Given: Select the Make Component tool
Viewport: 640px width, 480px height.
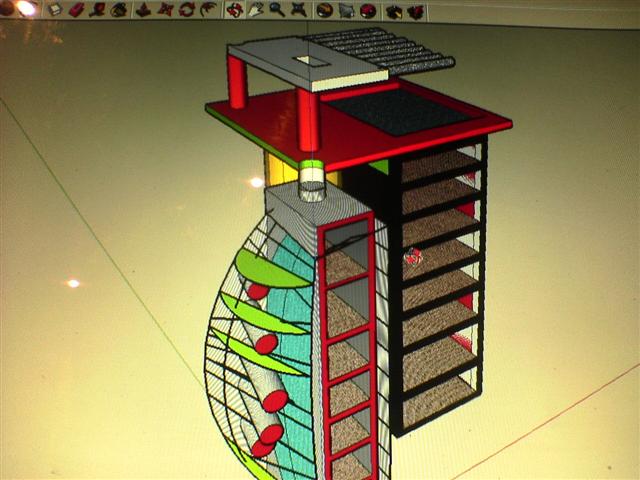Looking at the screenshot, I should tap(55, 10).
